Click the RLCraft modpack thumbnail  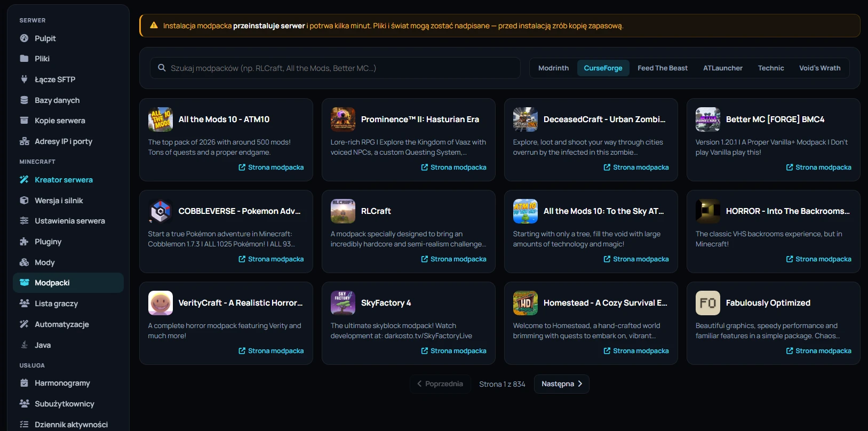tap(343, 211)
